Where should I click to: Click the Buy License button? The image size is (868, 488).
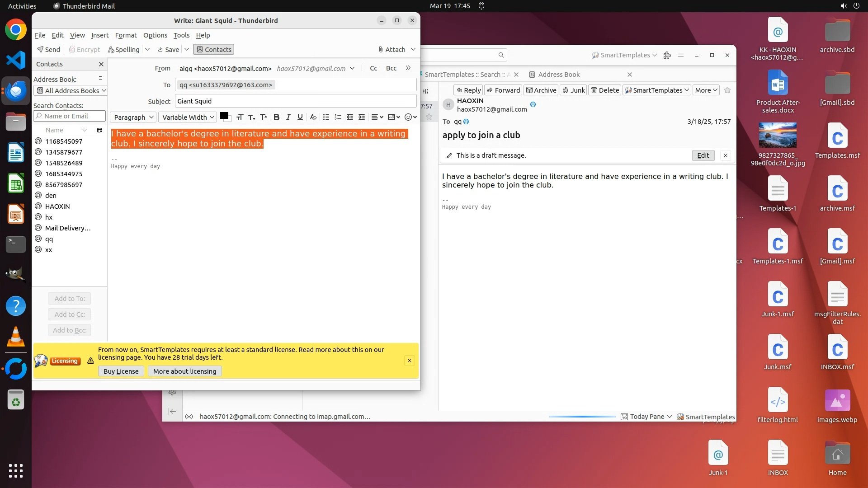pyautogui.click(x=121, y=371)
